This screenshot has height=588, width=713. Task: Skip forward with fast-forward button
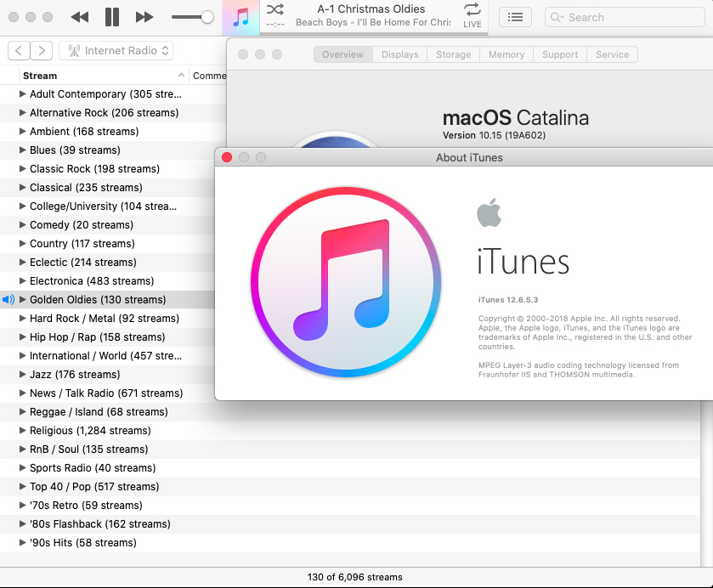[x=144, y=17]
